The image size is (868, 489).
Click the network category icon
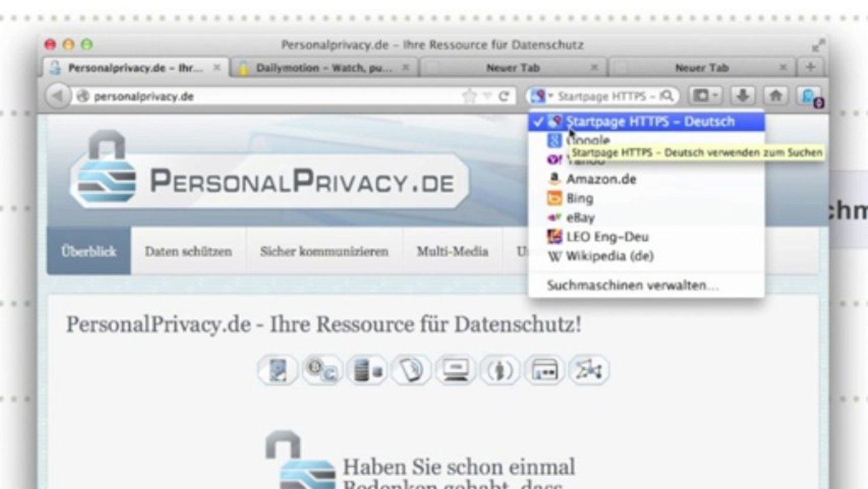click(588, 370)
